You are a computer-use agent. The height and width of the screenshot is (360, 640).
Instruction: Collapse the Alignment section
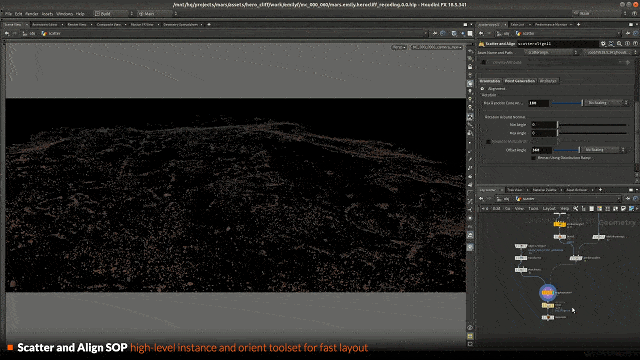pyautogui.click(x=482, y=89)
